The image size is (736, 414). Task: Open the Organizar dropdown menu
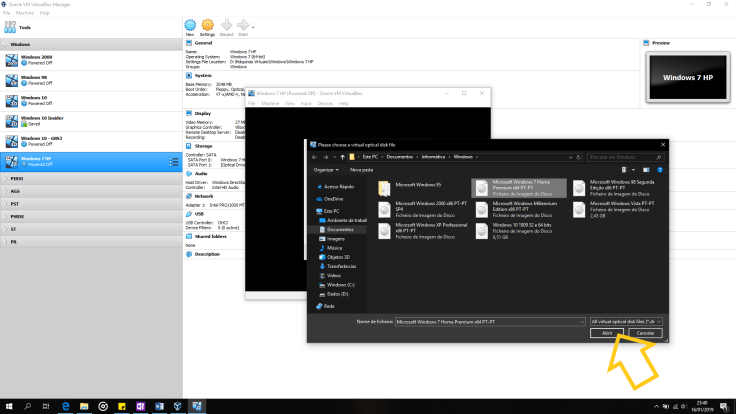point(327,170)
